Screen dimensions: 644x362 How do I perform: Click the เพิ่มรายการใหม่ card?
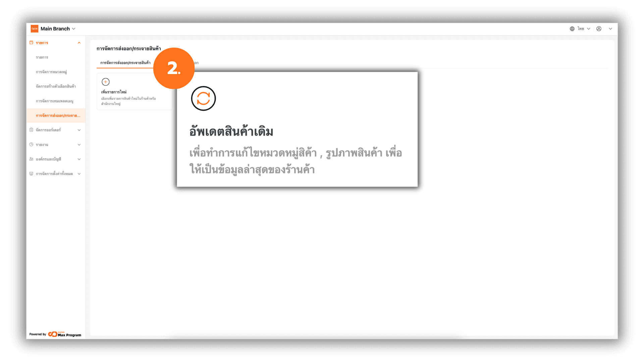pyautogui.click(x=135, y=92)
